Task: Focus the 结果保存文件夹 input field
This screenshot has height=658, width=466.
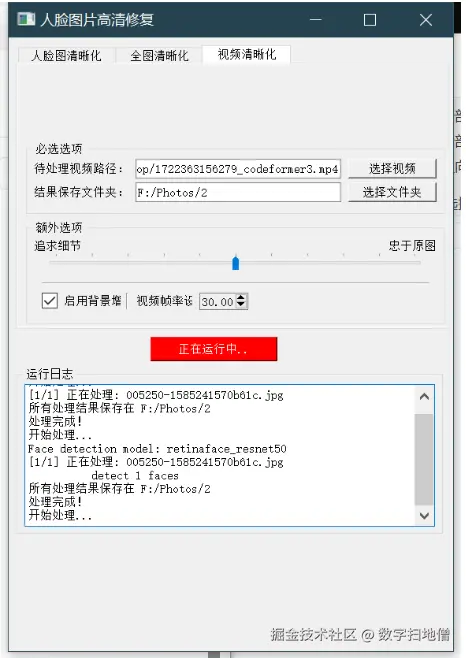Action: click(x=238, y=192)
